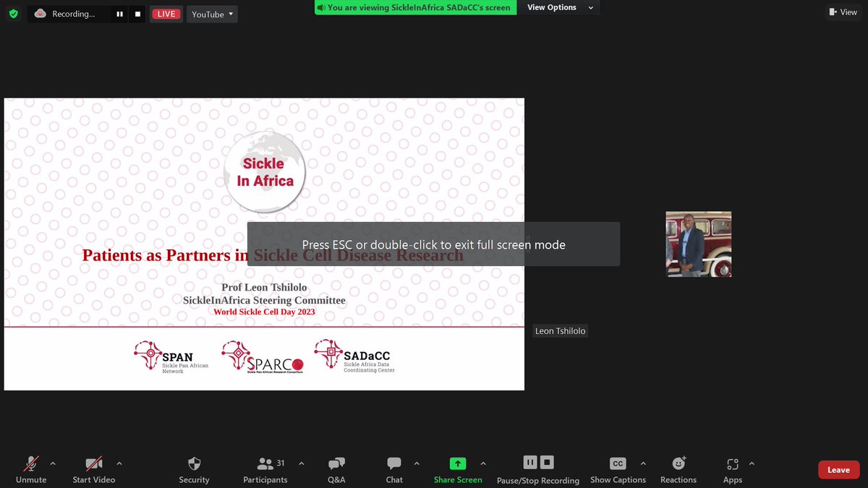Click the View layout button
This screenshot has height=488, width=868.
[843, 12]
